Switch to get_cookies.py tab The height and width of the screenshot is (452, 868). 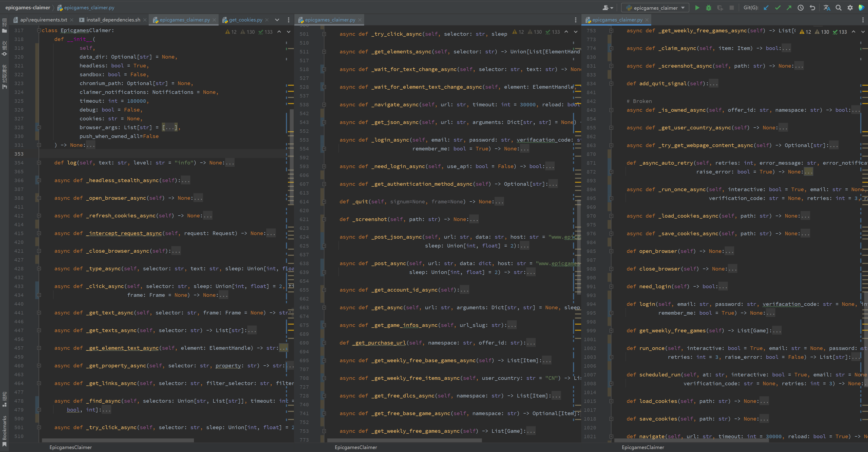[245, 20]
